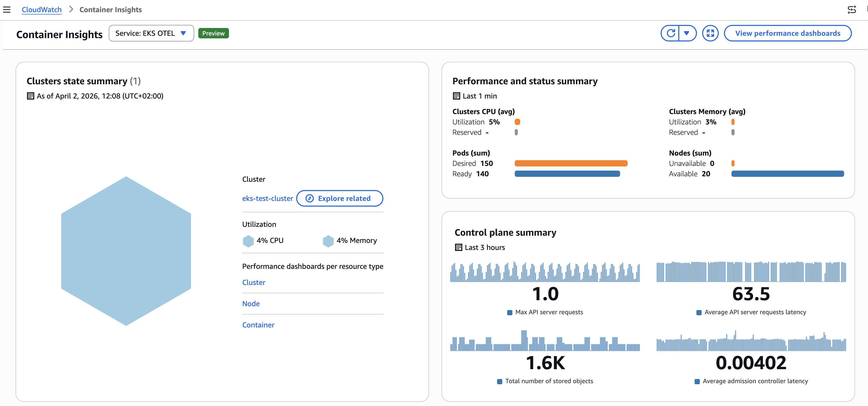Open the navigation hamburger menu

click(x=7, y=9)
